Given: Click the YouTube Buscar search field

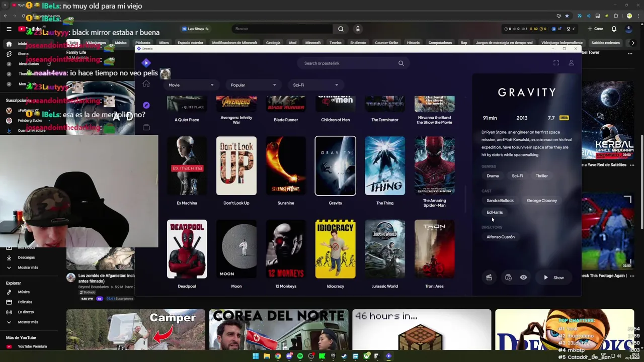Looking at the screenshot, I should 282,29.
